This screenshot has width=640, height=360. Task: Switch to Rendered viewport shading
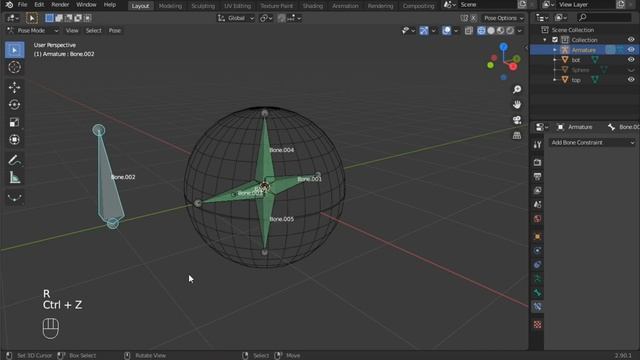(x=510, y=31)
